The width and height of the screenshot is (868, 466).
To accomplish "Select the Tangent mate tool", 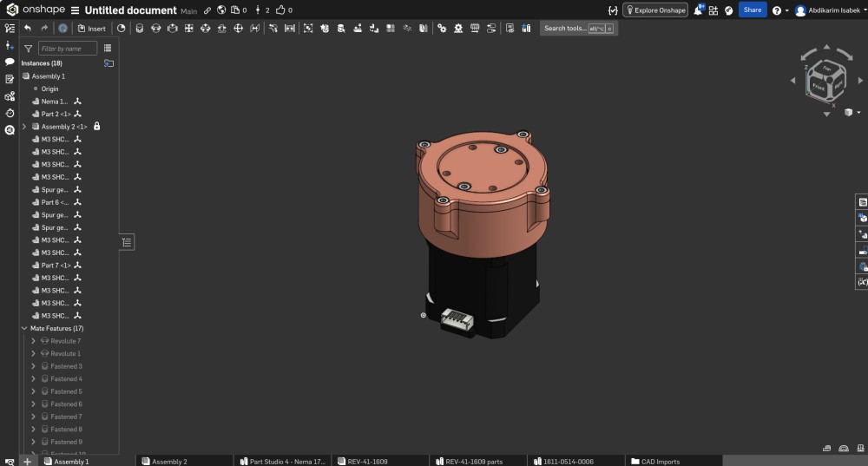I will (273, 29).
